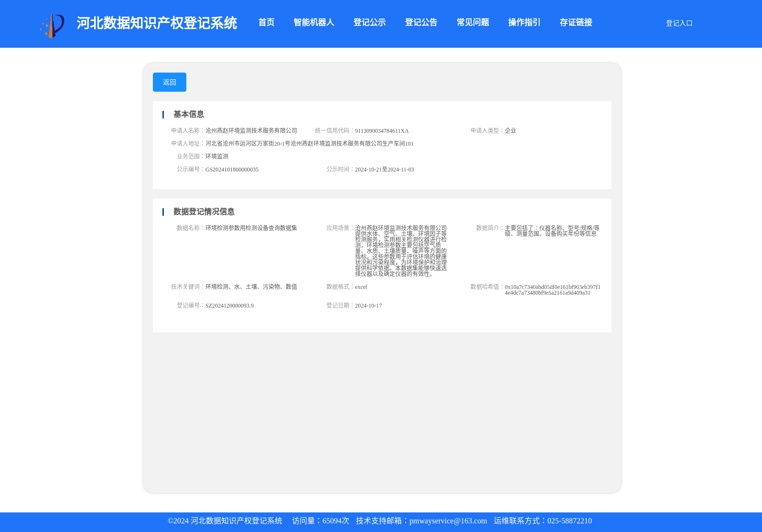The image size is (762, 532).
Task: Click contact phone 025-58872210
Action: pyautogui.click(x=569, y=521)
